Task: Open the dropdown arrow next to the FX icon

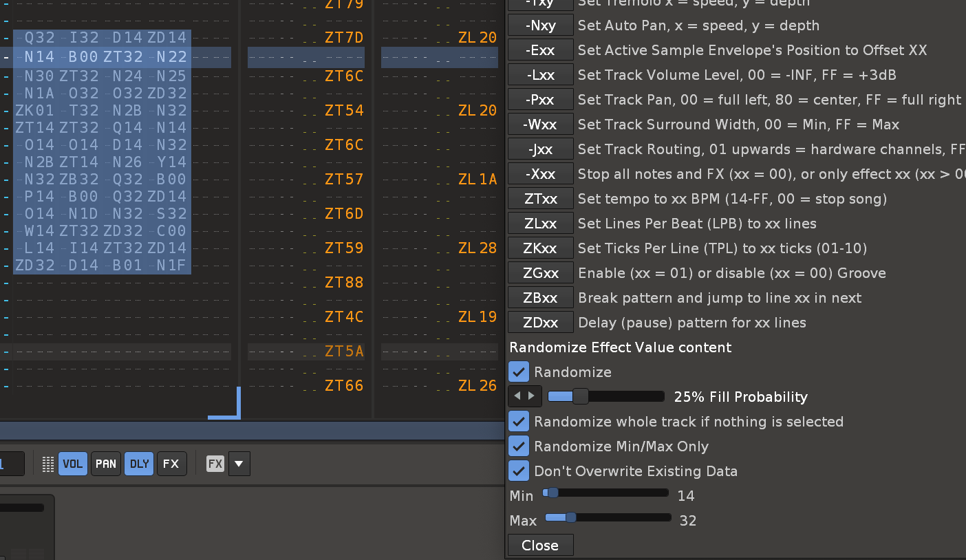Action: (x=239, y=464)
